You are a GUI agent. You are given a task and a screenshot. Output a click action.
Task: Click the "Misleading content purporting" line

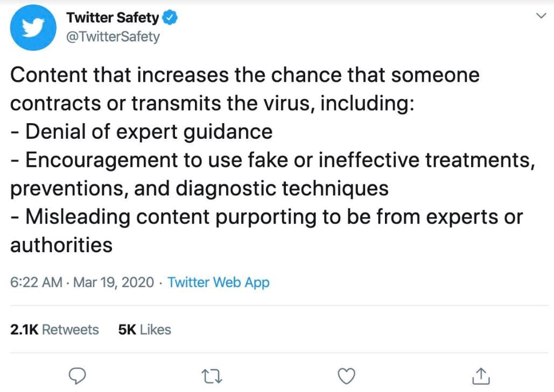click(x=267, y=217)
